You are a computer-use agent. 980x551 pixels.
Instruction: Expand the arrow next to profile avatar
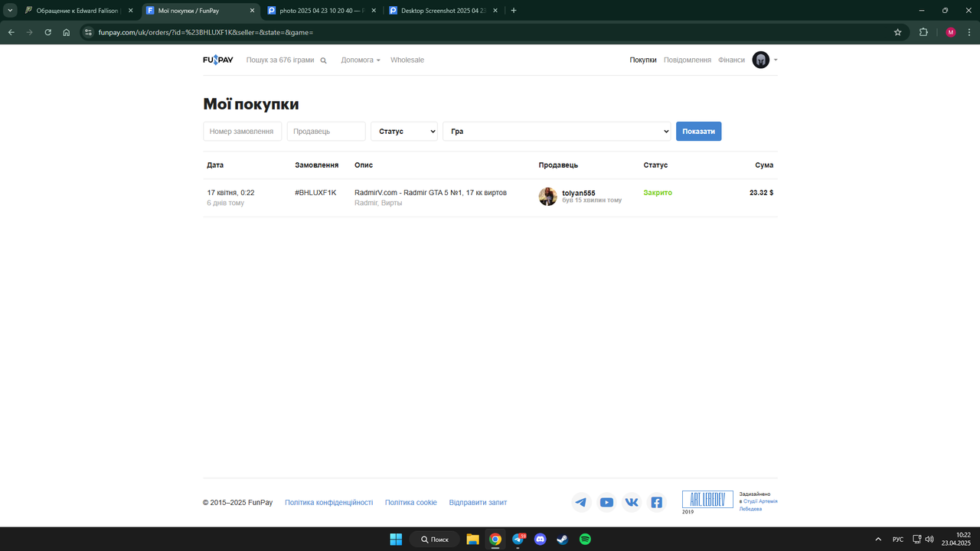[x=775, y=60]
